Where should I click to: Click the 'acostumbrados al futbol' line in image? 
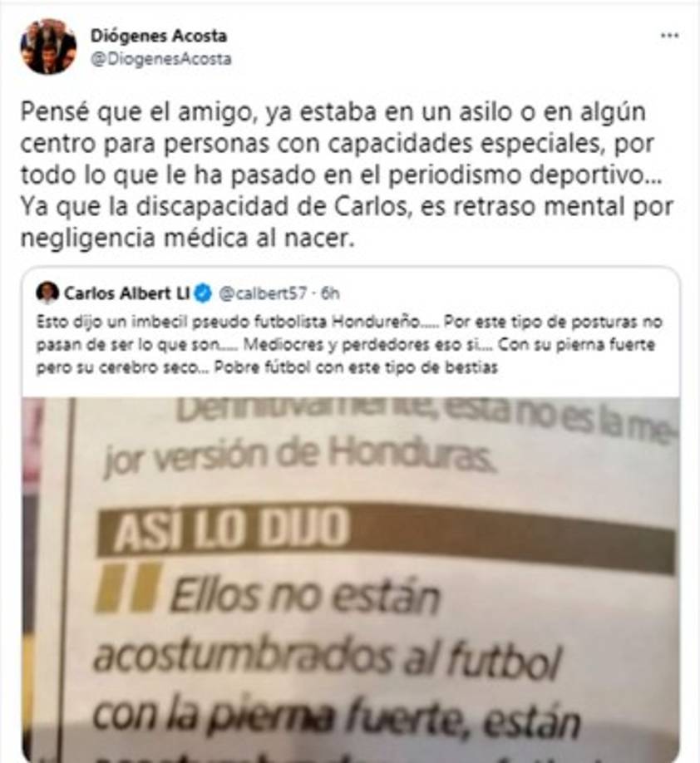coord(327,658)
